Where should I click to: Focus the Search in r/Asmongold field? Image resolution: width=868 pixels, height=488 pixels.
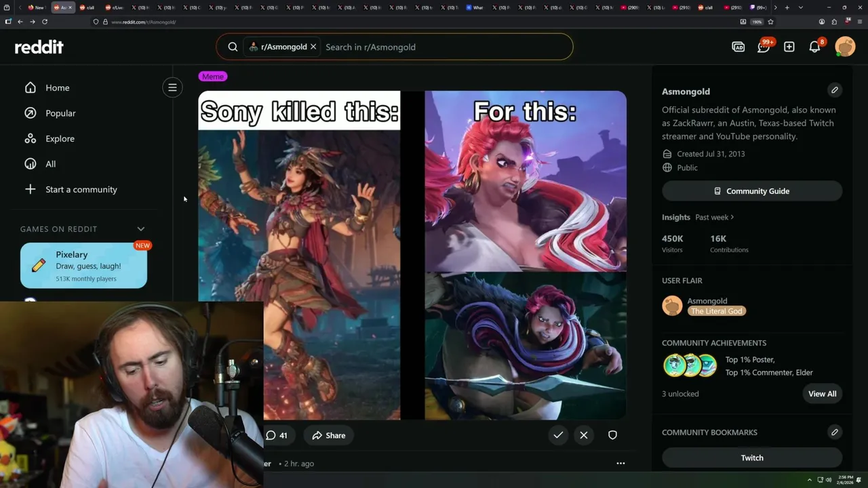tap(445, 47)
